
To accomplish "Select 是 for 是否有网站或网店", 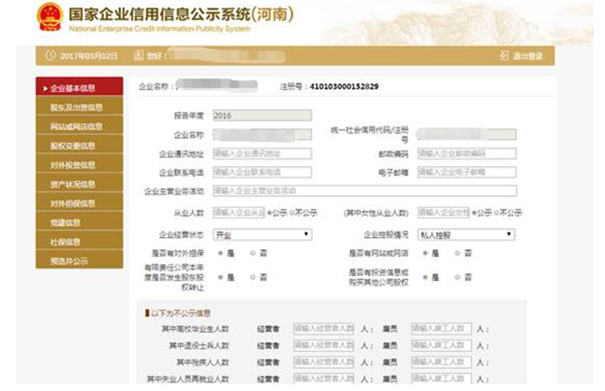I will click(425, 253).
